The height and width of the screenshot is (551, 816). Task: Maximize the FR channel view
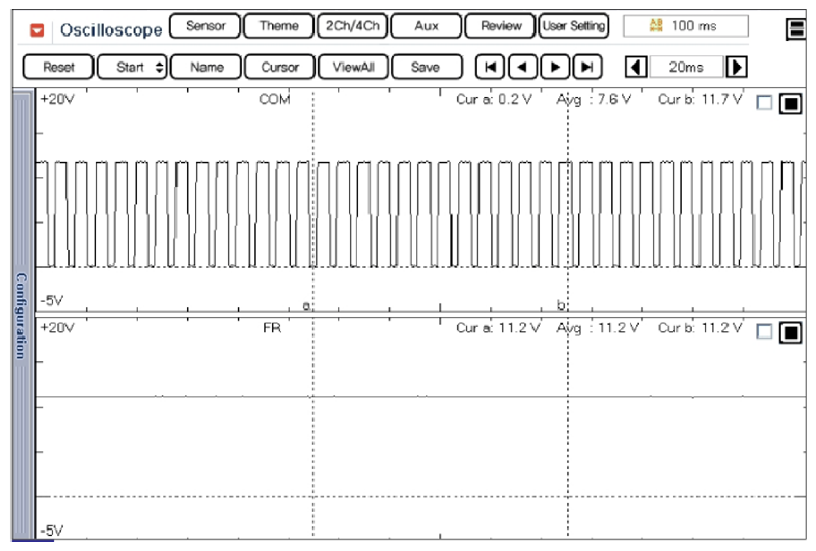[x=789, y=333]
